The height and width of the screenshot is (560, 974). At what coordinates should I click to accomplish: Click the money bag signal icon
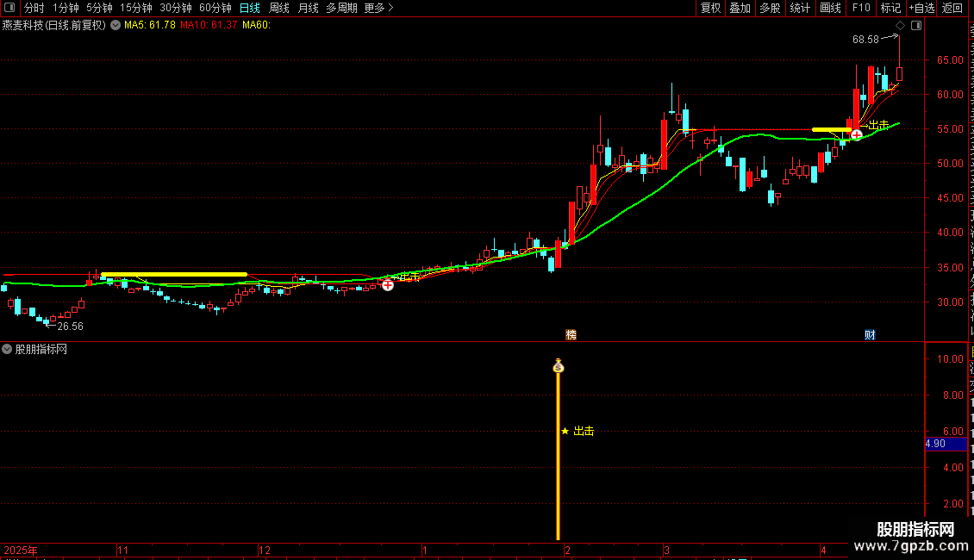(558, 366)
